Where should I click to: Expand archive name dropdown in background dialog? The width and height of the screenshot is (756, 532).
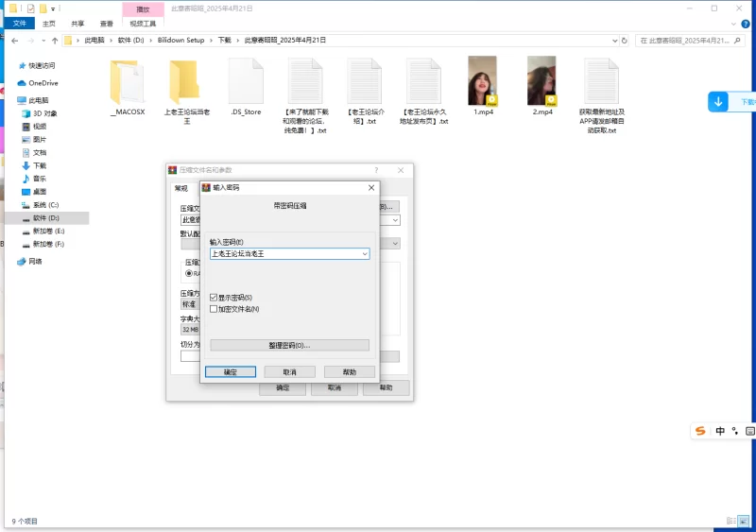tap(395, 220)
